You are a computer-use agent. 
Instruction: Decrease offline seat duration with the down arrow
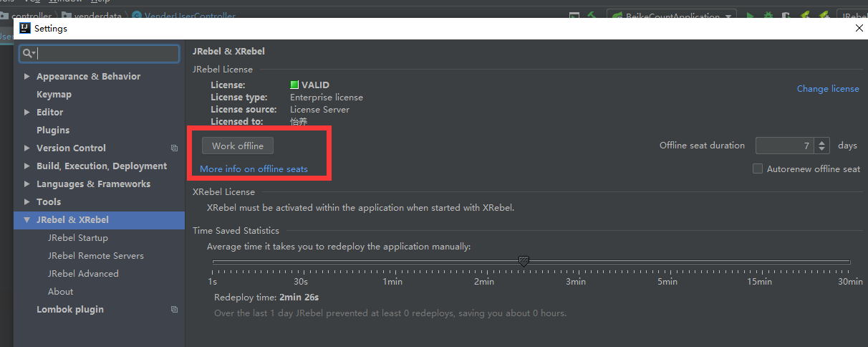(822, 149)
